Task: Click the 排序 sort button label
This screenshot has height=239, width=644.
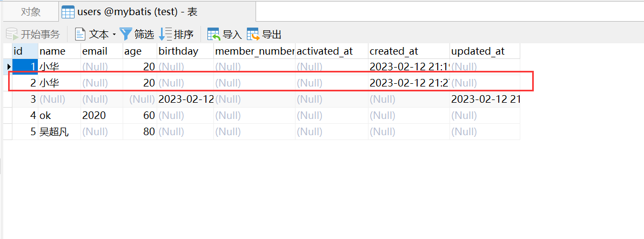Action: pyautogui.click(x=184, y=35)
